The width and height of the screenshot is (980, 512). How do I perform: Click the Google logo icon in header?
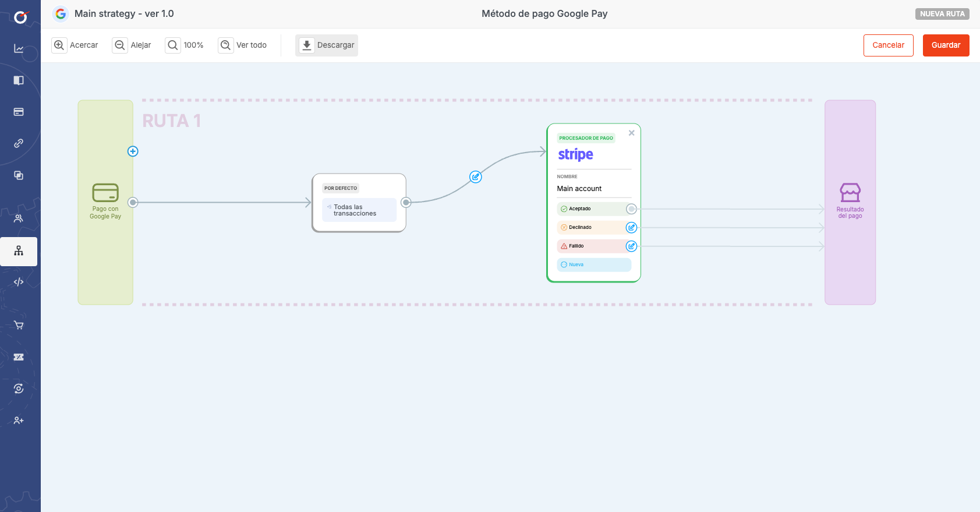pos(61,14)
